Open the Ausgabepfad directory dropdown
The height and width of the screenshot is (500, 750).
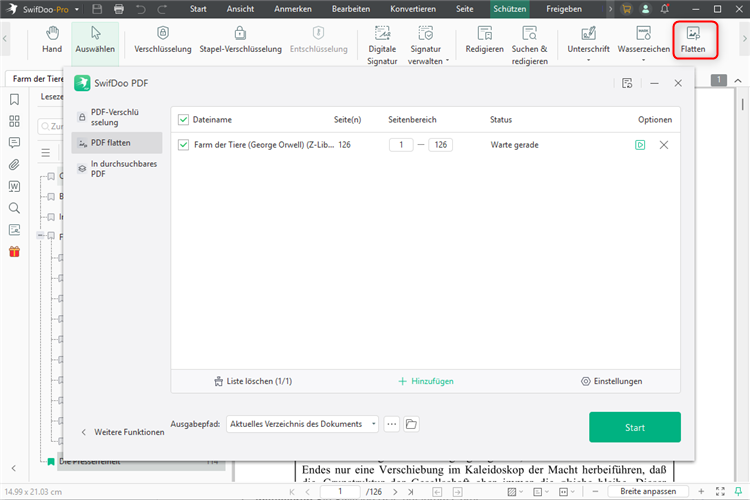(x=303, y=424)
